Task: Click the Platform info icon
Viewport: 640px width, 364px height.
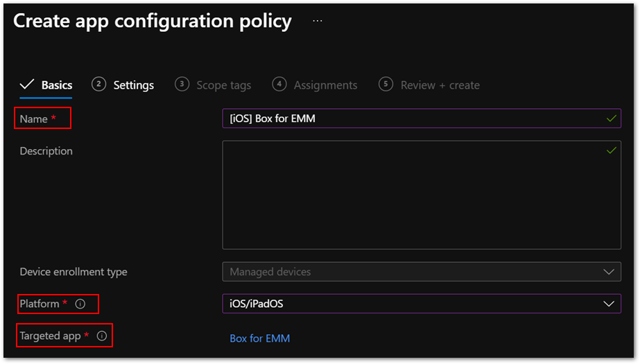Action: 80,304
